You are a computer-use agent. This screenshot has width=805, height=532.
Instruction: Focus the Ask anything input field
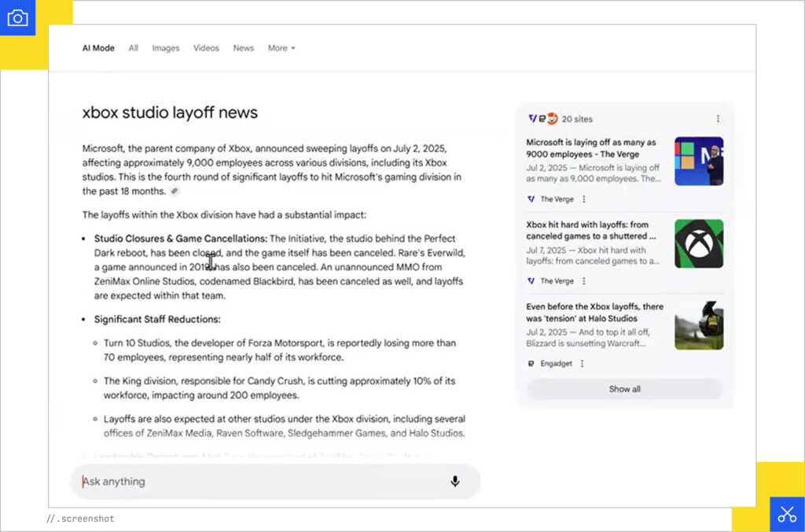point(259,482)
